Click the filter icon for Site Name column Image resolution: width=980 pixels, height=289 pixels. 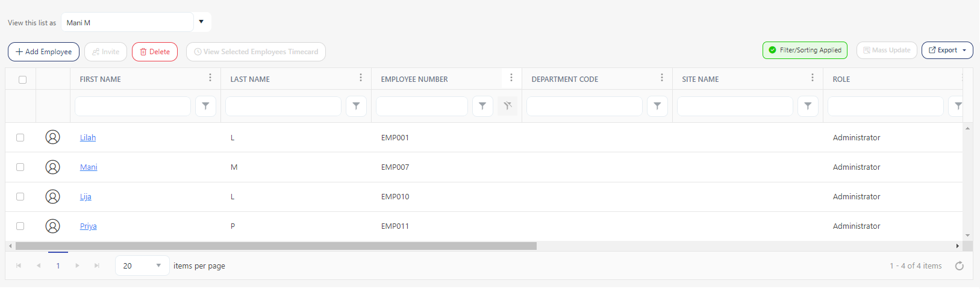click(808, 106)
